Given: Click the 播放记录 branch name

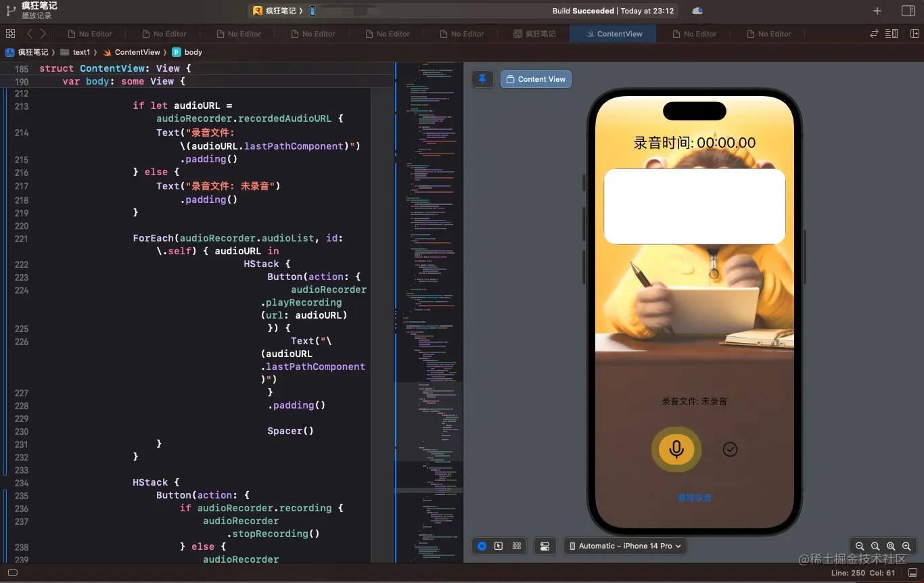Looking at the screenshot, I should click(x=37, y=16).
